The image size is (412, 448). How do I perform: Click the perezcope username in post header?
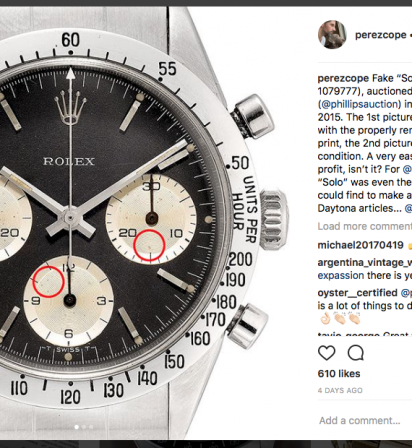click(x=380, y=35)
